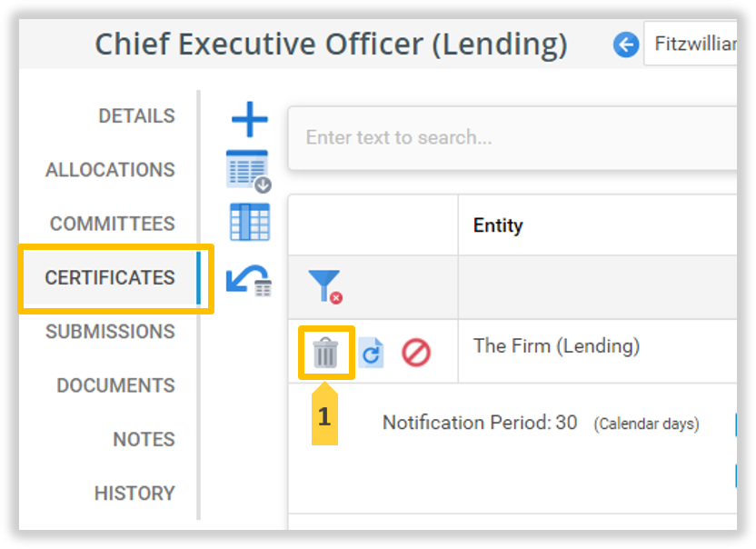Image resolution: width=756 pixels, height=549 pixels.
Task: Sort by the Entity column header
Action: click(498, 225)
